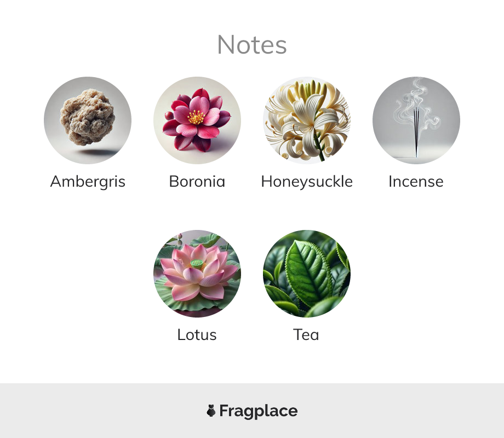Click the shadow beneath the Ambergris rock
The width and height of the screenshot is (504, 438).
click(x=96, y=152)
